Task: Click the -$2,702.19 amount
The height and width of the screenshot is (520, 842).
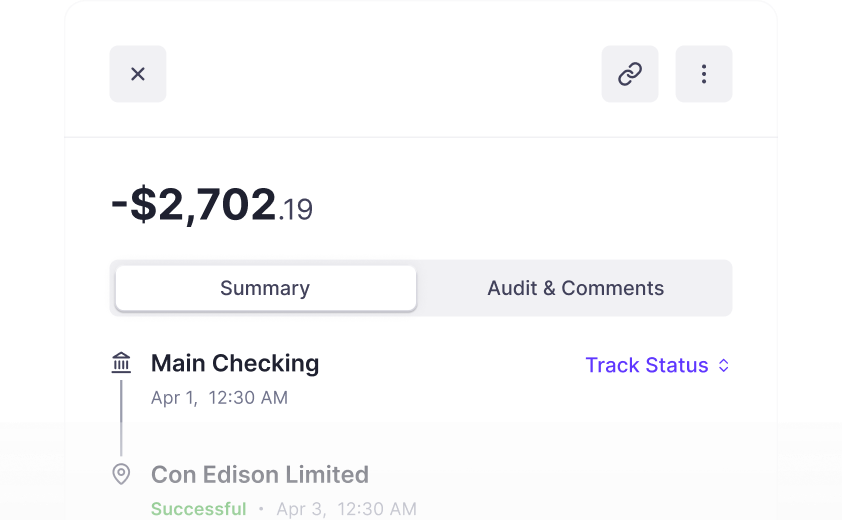Action: (x=212, y=204)
